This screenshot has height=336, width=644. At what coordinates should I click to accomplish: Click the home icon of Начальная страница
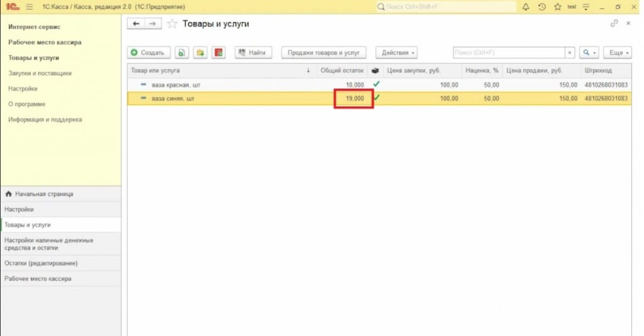pos(9,193)
